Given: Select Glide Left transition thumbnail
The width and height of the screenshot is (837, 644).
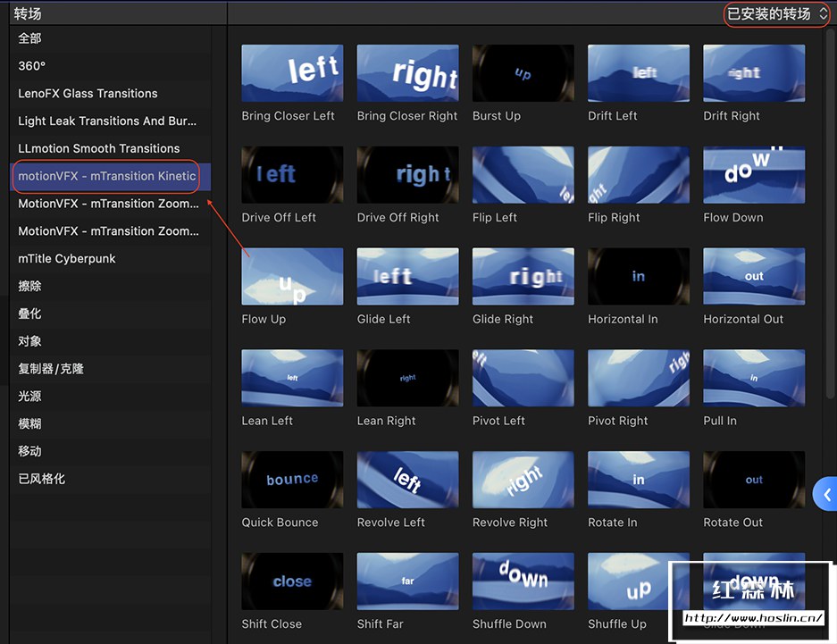Looking at the screenshot, I should [x=408, y=276].
